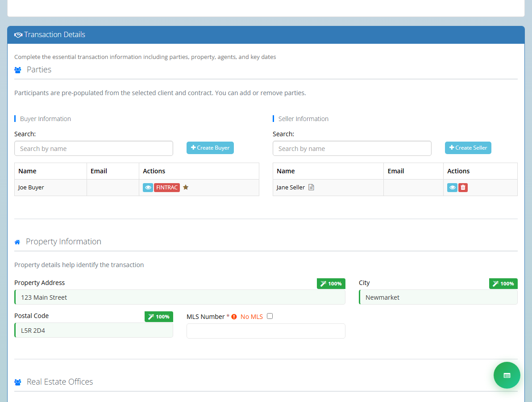The height and width of the screenshot is (402, 532).
Task: Click the MLS Number input field
Action: click(266, 331)
